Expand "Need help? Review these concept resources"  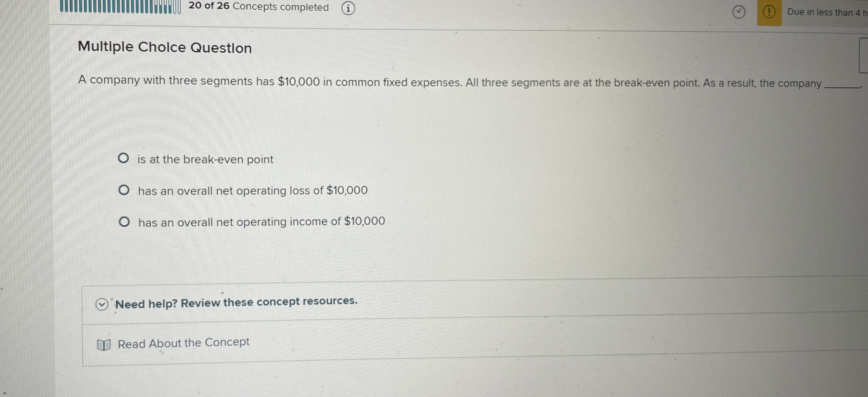pyautogui.click(x=236, y=303)
